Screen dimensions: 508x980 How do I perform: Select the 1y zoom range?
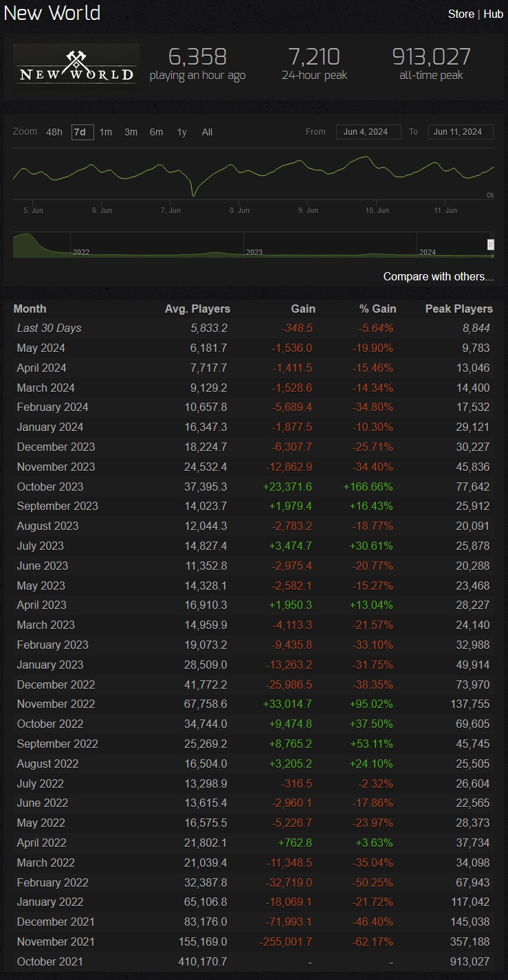(181, 132)
